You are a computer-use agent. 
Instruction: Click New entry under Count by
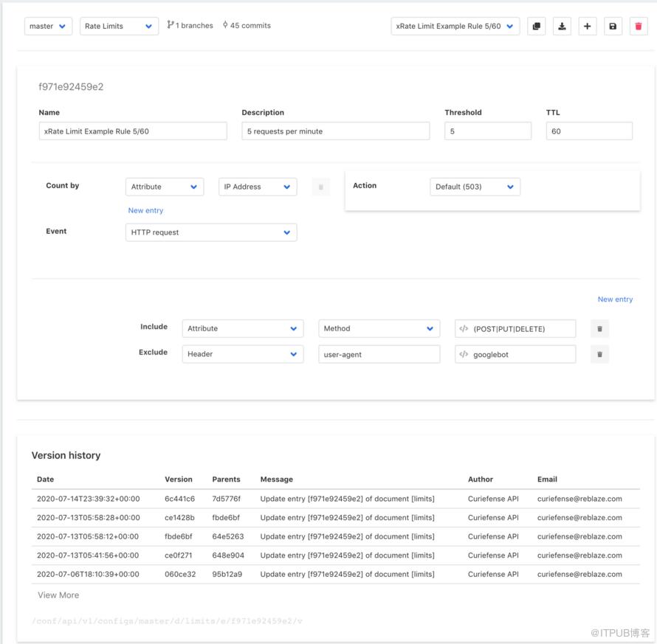click(145, 210)
